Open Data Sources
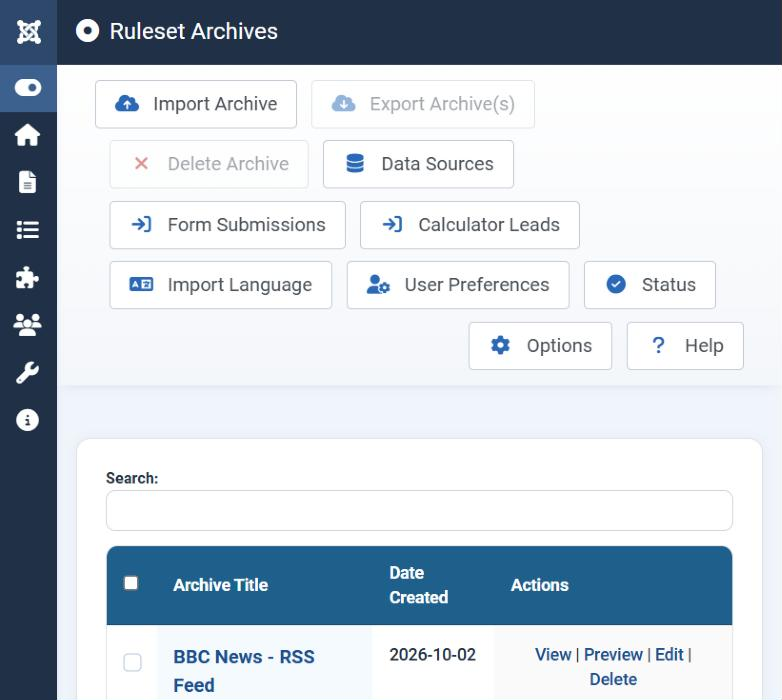 click(x=418, y=164)
